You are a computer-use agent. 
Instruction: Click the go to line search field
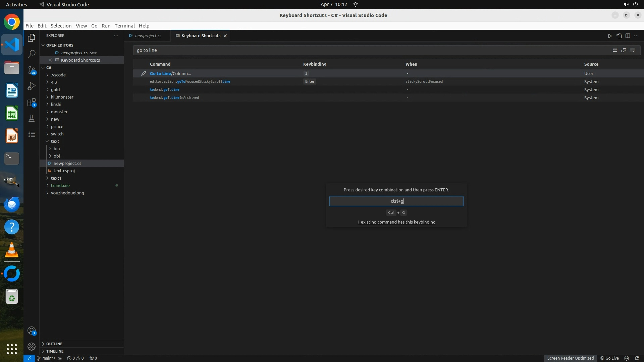click(369, 50)
